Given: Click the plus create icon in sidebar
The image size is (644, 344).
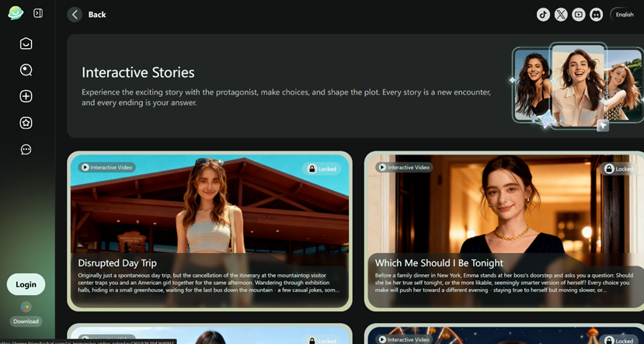Looking at the screenshot, I should pyautogui.click(x=26, y=96).
